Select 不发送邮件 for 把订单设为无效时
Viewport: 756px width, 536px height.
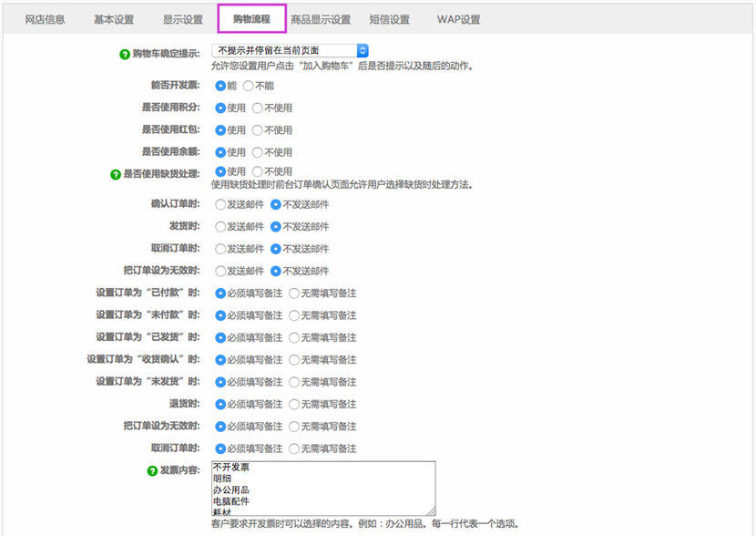tap(276, 271)
